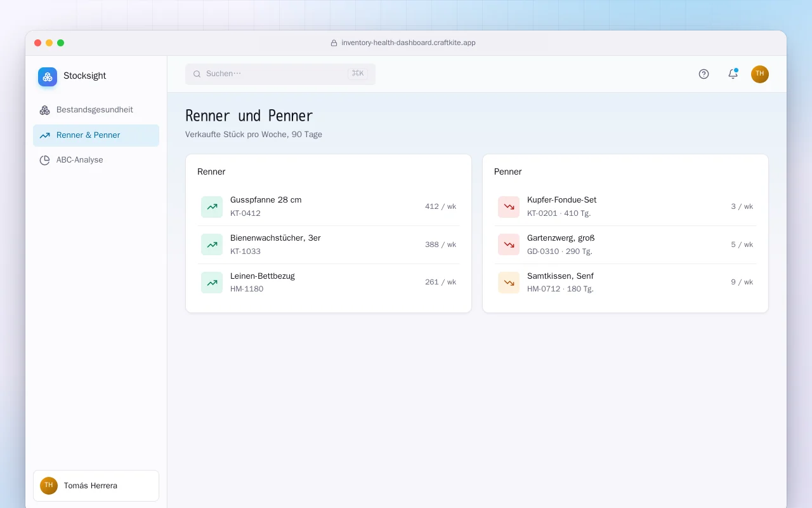The width and height of the screenshot is (812, 508).
Task: Open notifications bell
Action: point(733,74)
